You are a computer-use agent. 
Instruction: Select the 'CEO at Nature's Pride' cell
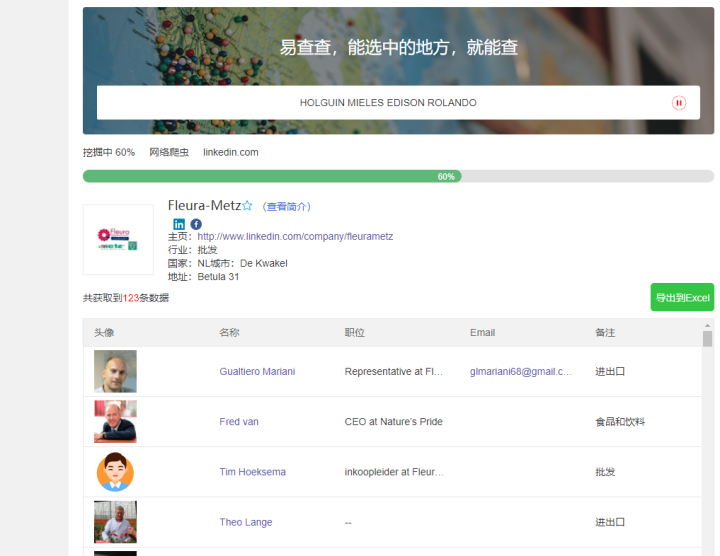(394, 421)
